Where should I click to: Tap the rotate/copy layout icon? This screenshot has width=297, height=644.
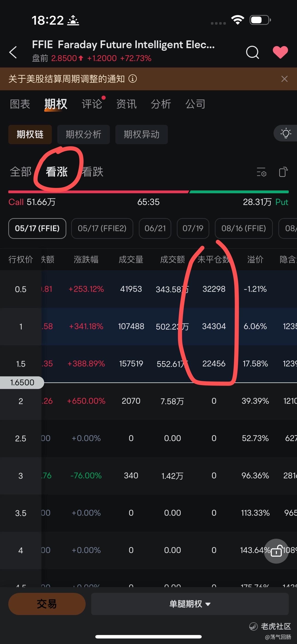click(283, 172)
